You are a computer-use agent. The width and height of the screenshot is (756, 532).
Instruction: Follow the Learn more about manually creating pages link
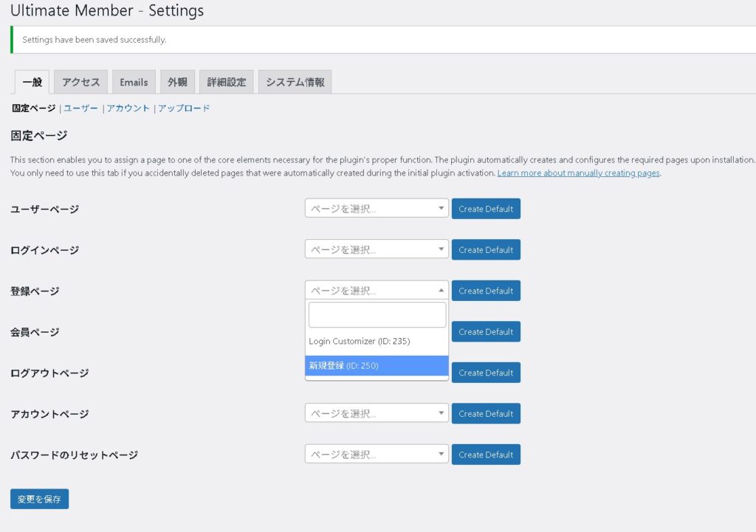tap(578, 173)
